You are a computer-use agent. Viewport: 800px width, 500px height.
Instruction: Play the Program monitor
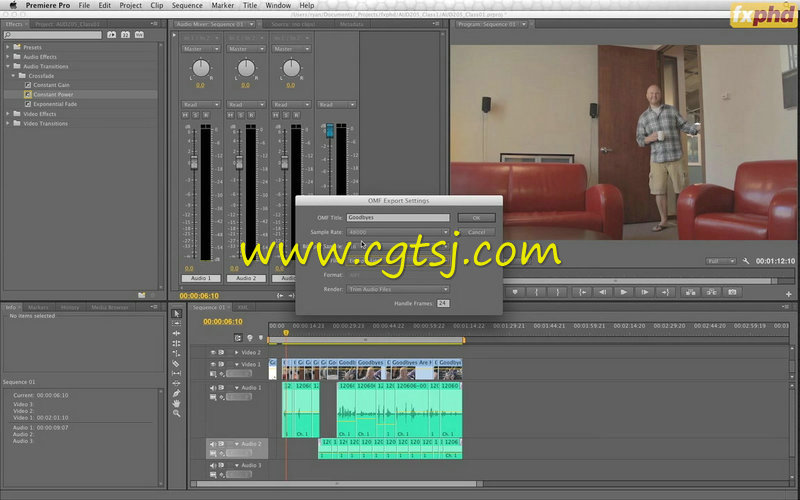point(623,292)
